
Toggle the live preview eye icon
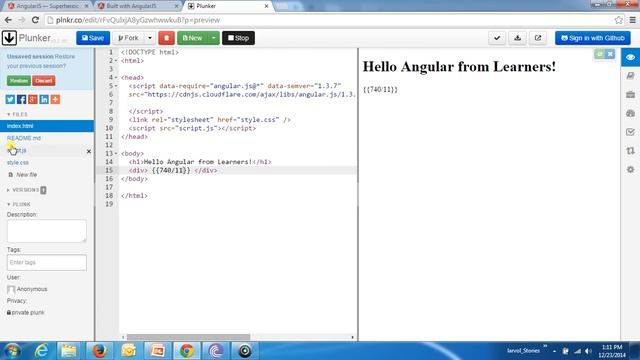[630, 57]
